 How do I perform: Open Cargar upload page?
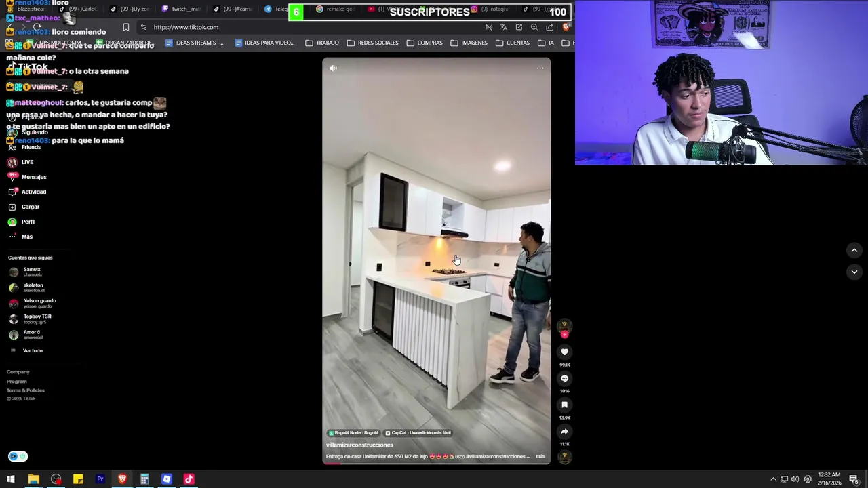point(23,207)
